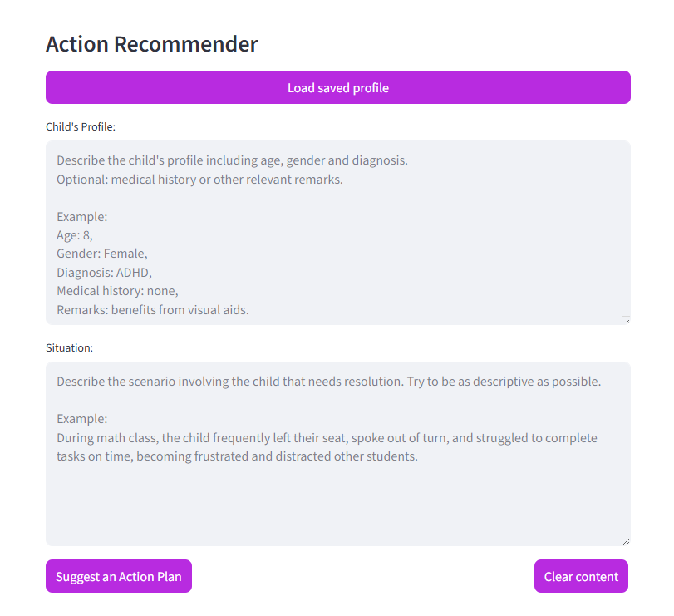Screen dimensions: 674x616
Task: Click the "Optional: medical history" hint line
Action: tap(199, 179)
